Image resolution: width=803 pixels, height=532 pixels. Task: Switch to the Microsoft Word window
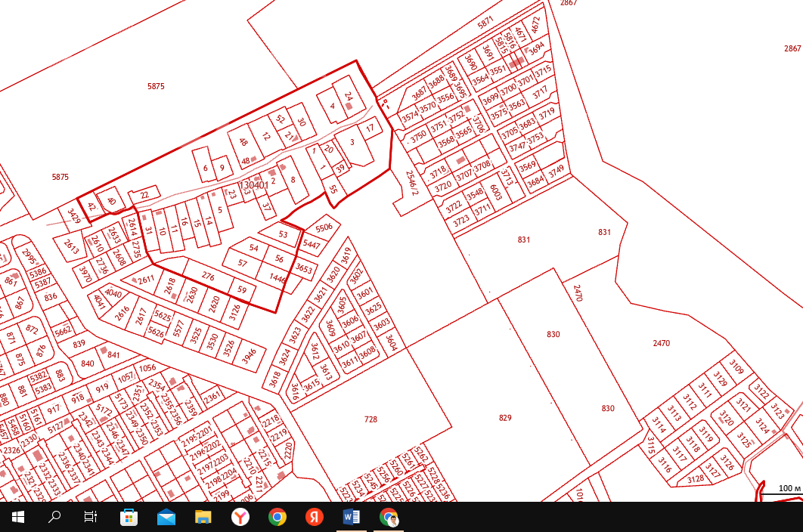tap(352, 517)
